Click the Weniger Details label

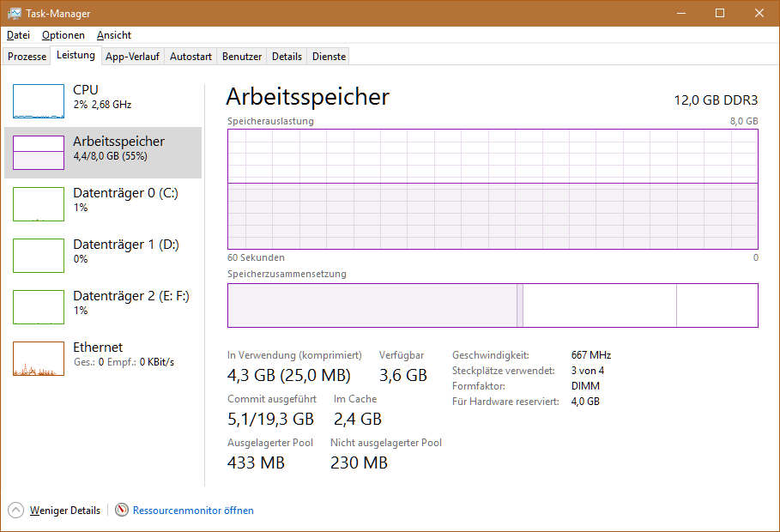coord(64,510)
